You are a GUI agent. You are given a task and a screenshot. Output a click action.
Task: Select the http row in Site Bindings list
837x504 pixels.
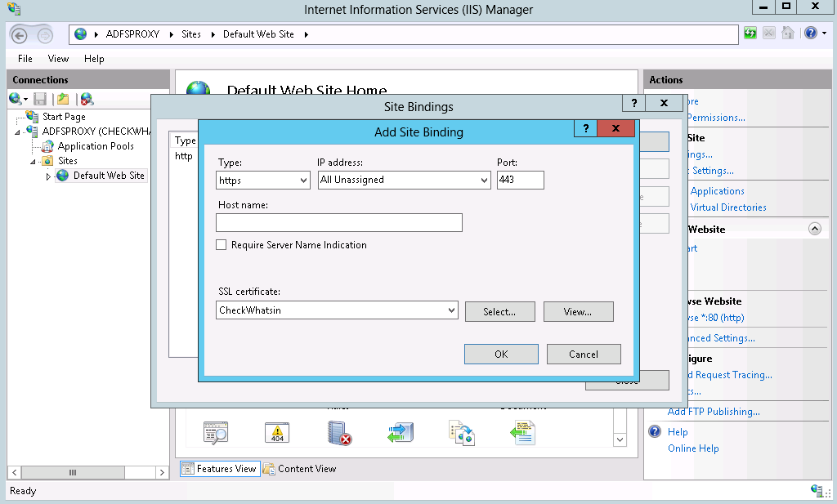click(x=184, y=156)
